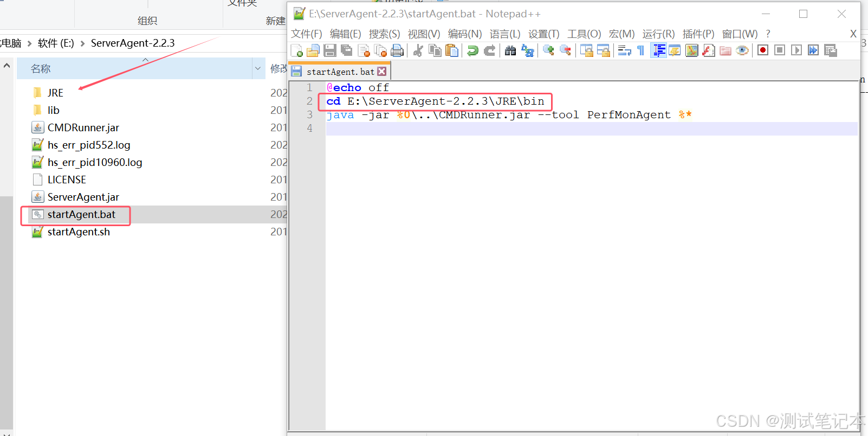Viewport: 868px width, 436px height.
Task: Open the 编码(N) menu
Action: click(465, 34)
